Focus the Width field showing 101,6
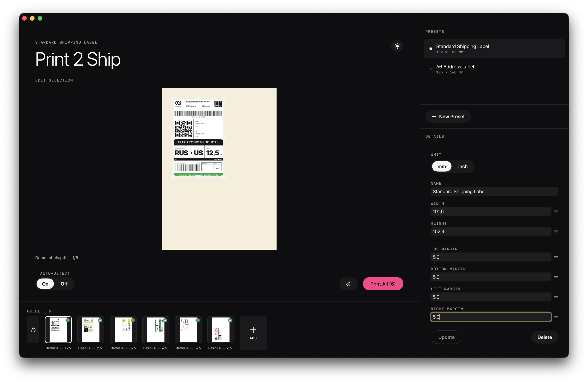Image resolution: width=588 pixels, height=383 pixels. [491, 211]
